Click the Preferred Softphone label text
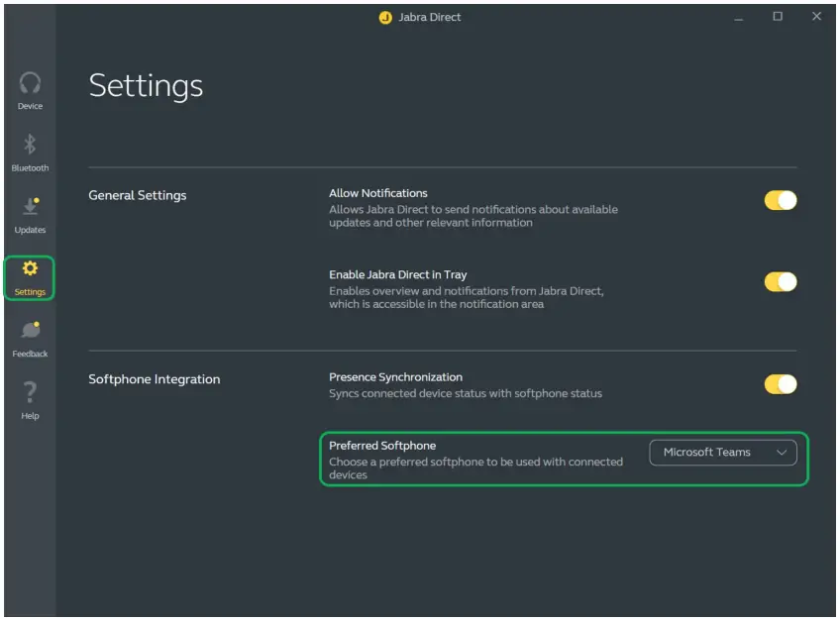Viewport: 840px width, 619px height. pos(382,446)
